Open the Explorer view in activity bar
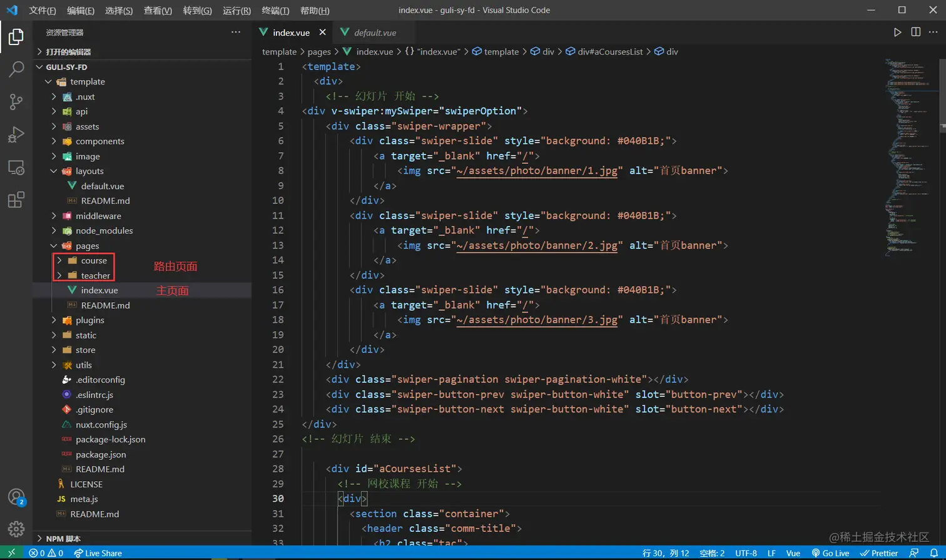 16,37
